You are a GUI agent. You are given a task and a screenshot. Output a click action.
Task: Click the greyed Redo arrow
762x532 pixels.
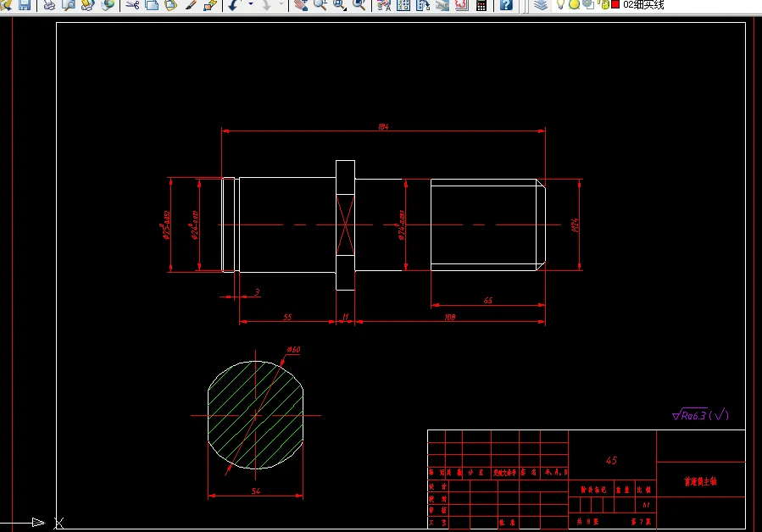click(267, 5)
